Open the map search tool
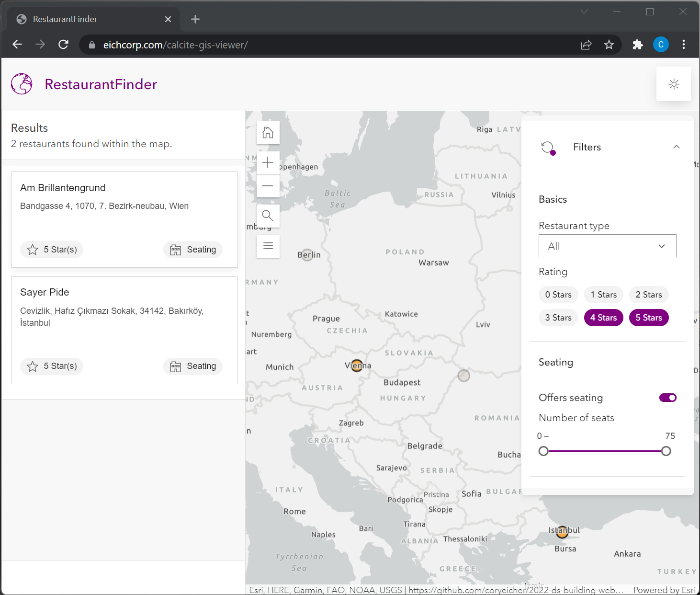 [268, 216]
